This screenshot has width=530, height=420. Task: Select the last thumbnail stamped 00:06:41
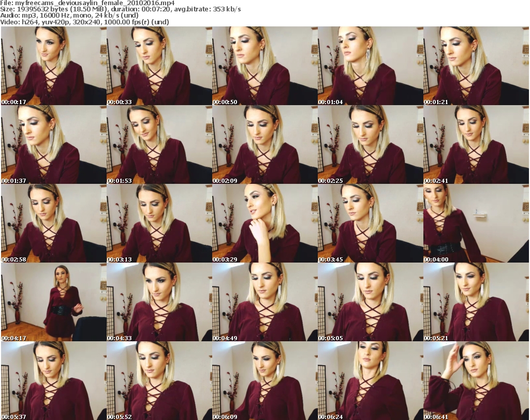(x=476, y=381)
